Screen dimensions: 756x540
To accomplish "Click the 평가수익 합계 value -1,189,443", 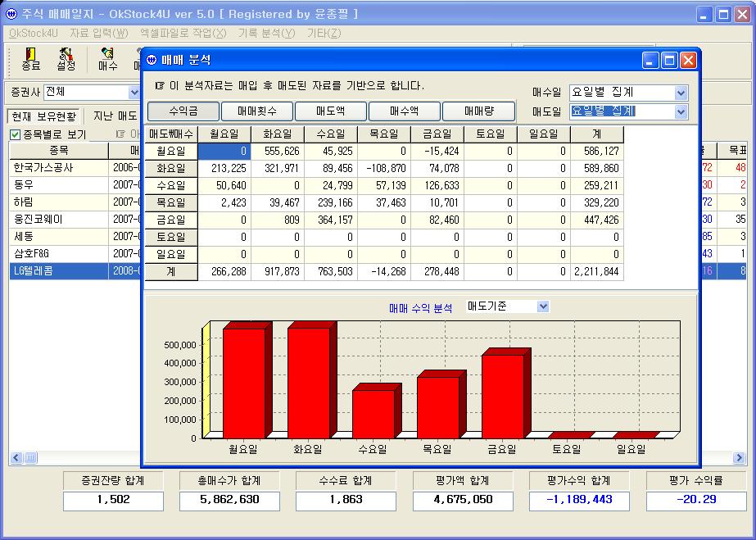I will click(579, 501).
